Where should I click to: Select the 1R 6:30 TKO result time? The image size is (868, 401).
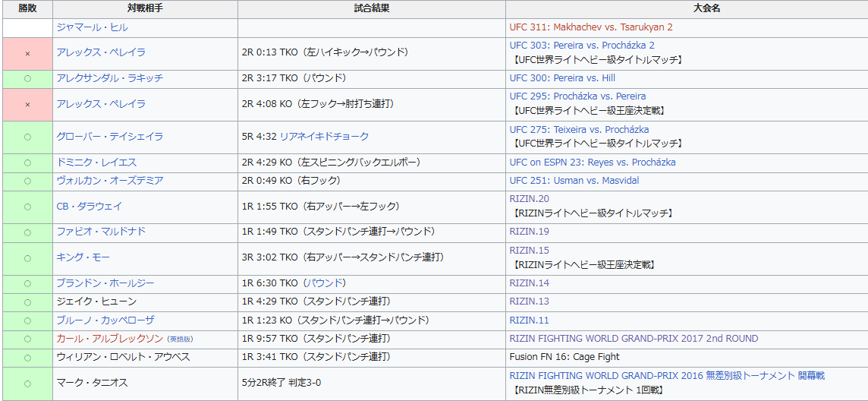270,283
